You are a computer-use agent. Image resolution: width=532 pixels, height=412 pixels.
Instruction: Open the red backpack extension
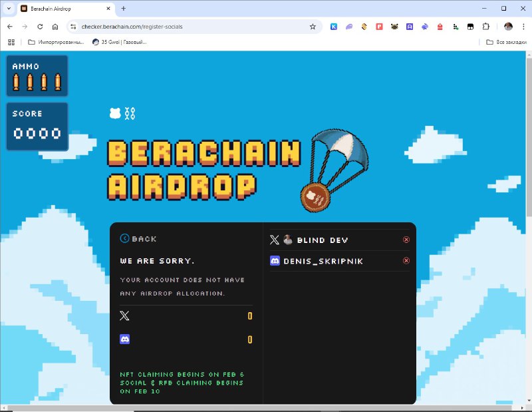pyautogui.click(x=440, y=27)
